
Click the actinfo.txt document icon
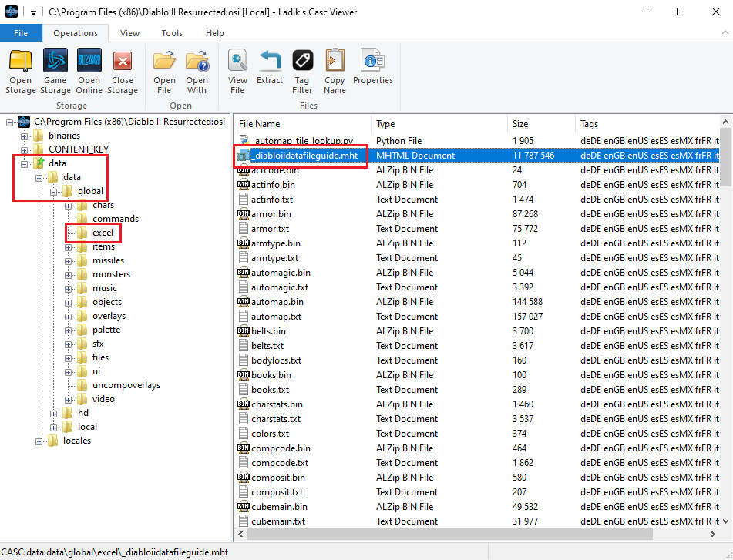243,200
